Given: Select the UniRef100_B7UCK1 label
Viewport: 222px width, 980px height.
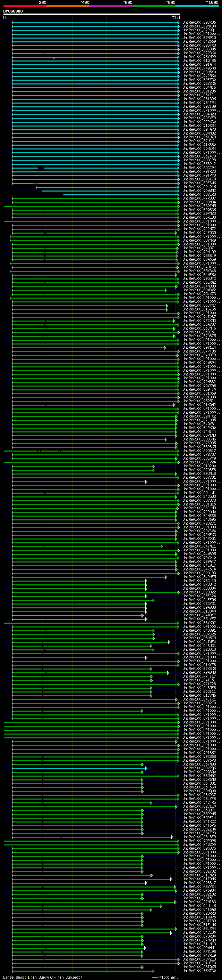Looking at the screenshot, I should click(x=199, y=141).
